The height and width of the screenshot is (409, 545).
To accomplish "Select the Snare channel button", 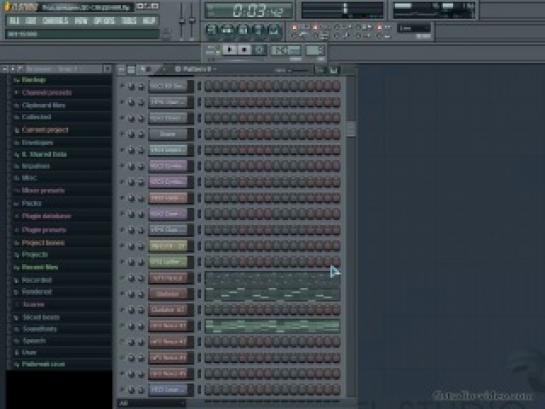I will 168,134.
